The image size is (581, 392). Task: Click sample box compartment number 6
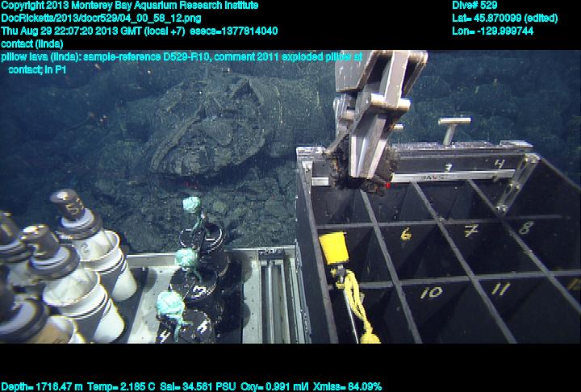[406, 235]
